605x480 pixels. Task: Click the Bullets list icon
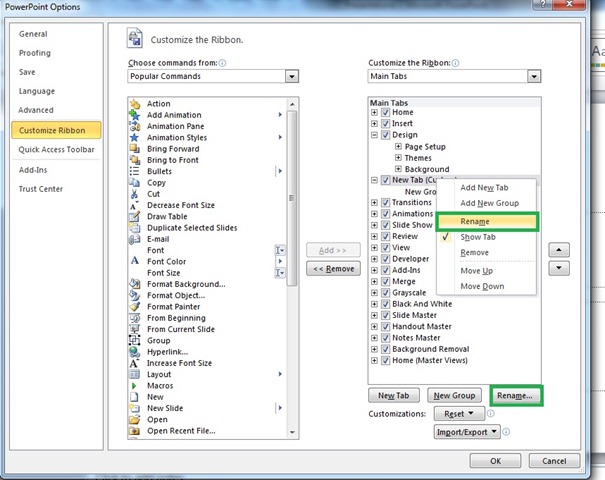click(x=135, y=171)
